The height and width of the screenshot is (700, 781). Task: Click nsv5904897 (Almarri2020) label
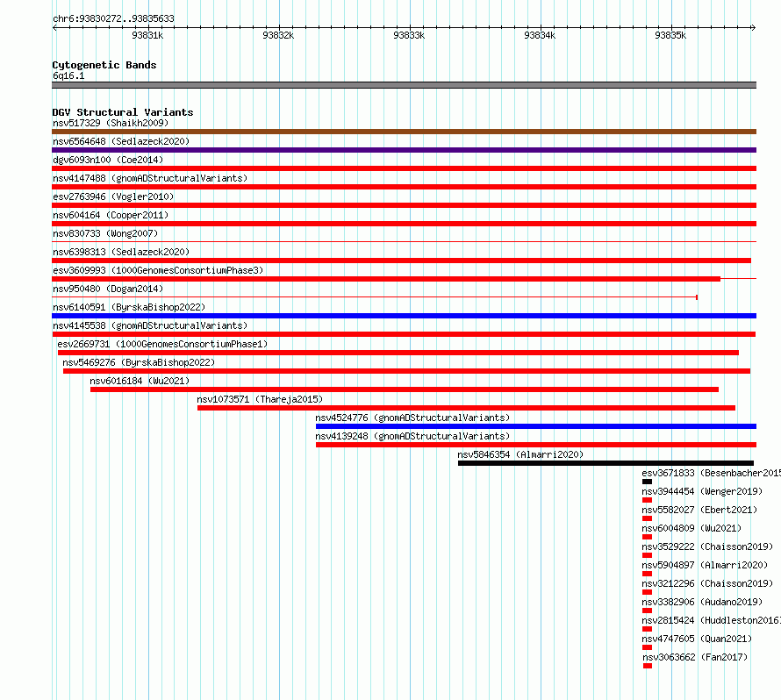pyautogui.click(x=705, y=565)
